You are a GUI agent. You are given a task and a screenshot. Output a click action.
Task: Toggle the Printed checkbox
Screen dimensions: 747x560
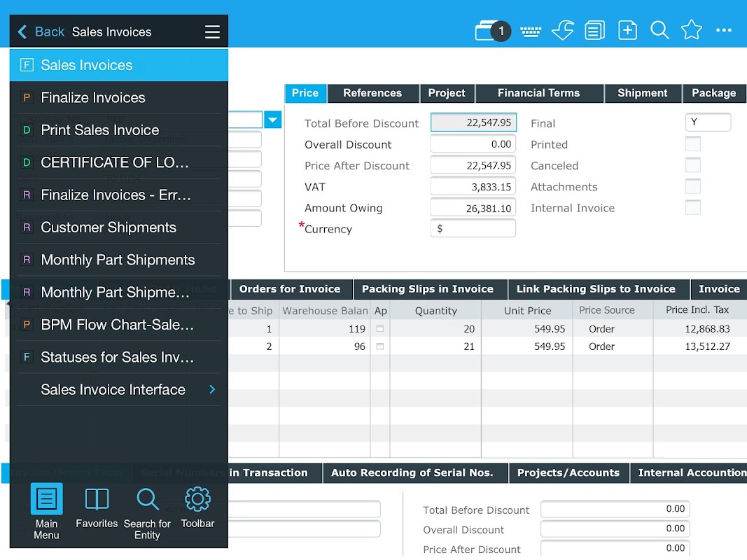point(692,144)
